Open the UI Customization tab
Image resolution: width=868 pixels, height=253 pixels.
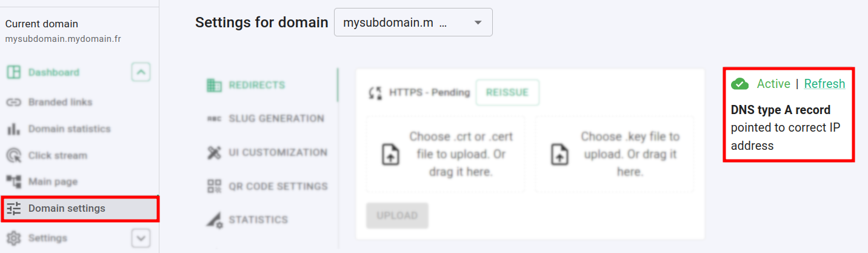click(278, 152)
